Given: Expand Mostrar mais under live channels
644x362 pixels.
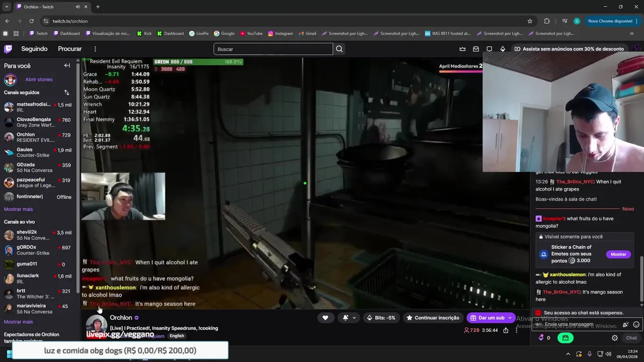Looking at the screenshot, I should (x=18, y=322).
